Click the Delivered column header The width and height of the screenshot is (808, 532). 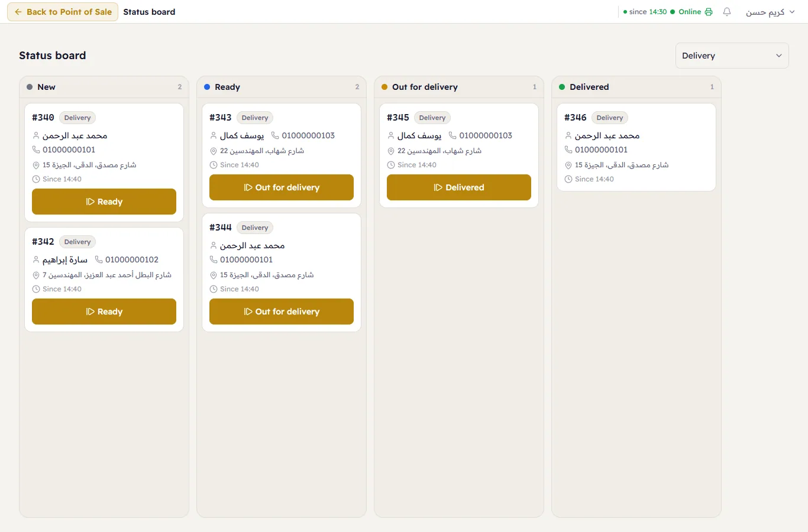tap(636, 87)
